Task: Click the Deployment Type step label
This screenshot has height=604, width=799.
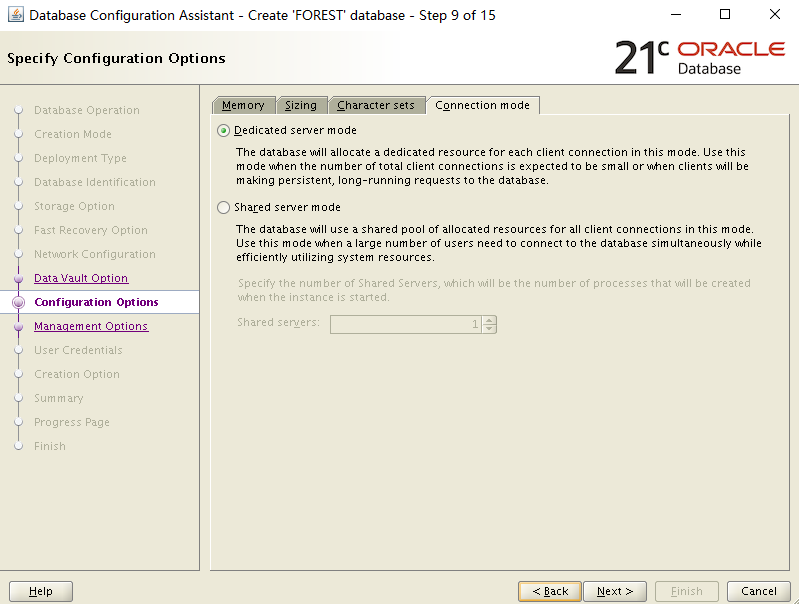Action: 81,158
